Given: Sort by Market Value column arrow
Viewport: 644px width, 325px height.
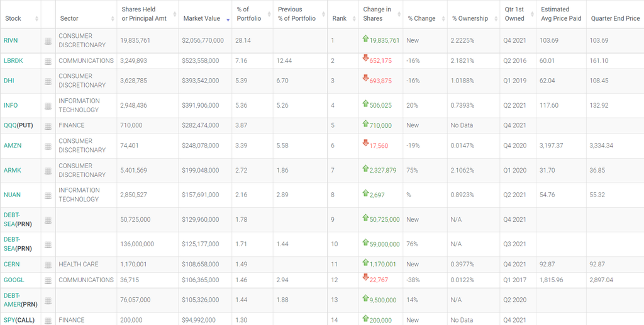Looking at the screenshot, I should click(228, 20).
